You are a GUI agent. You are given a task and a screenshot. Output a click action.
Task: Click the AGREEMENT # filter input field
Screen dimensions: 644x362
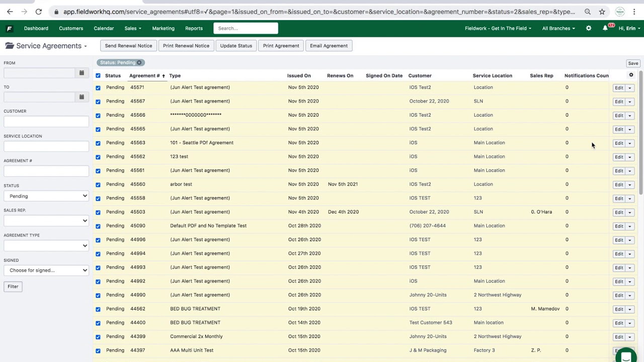[46, 171]
